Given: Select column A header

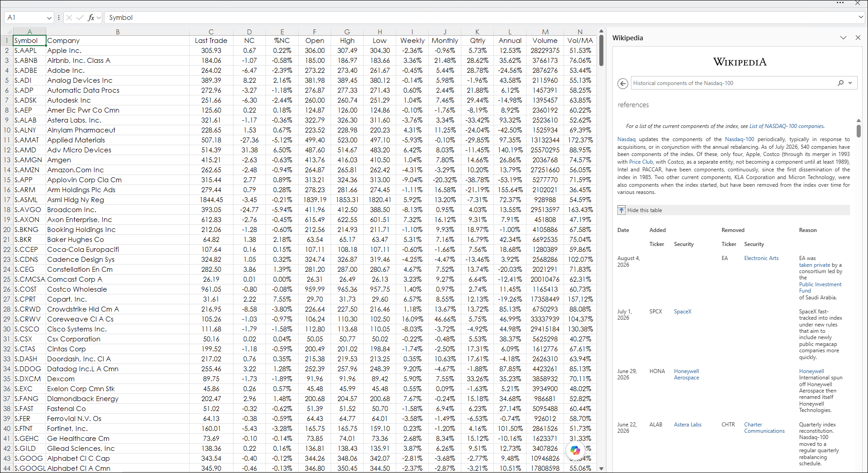Looking at the screenshot, I should 29,32.
